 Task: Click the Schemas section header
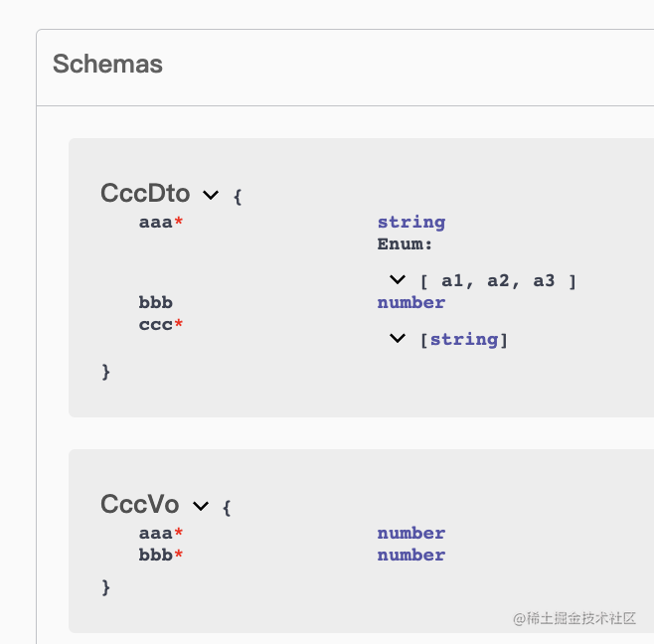pos(107,65)
